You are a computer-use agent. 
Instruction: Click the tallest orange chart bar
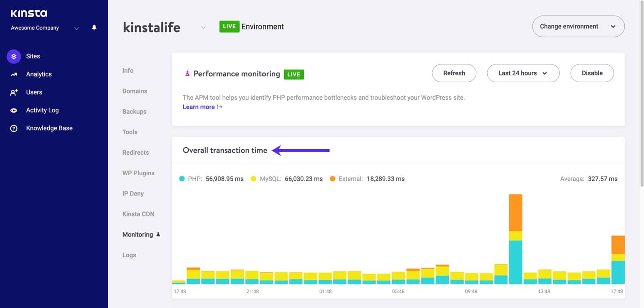pos(516,213)
